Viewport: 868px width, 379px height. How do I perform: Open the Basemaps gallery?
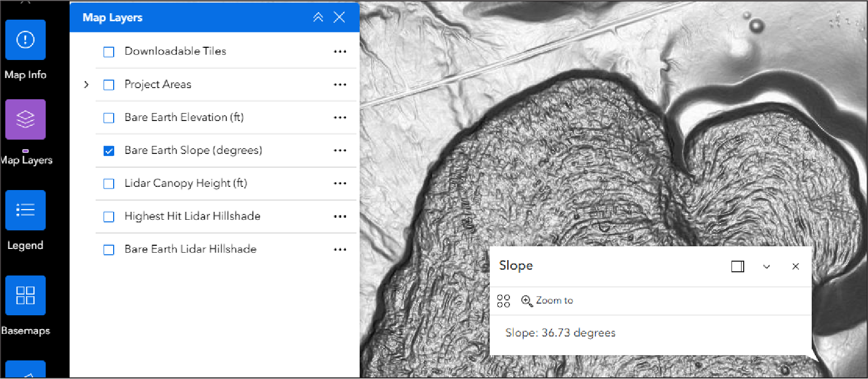click(25, 296)
